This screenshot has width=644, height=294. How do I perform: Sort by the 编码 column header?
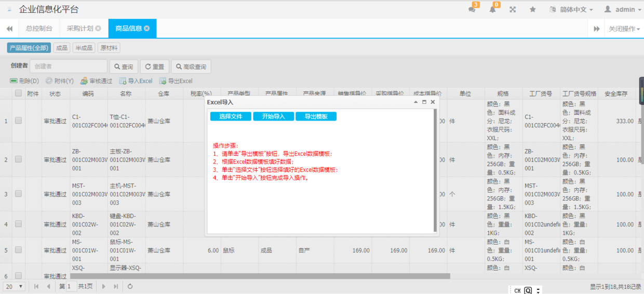[88, 93]
